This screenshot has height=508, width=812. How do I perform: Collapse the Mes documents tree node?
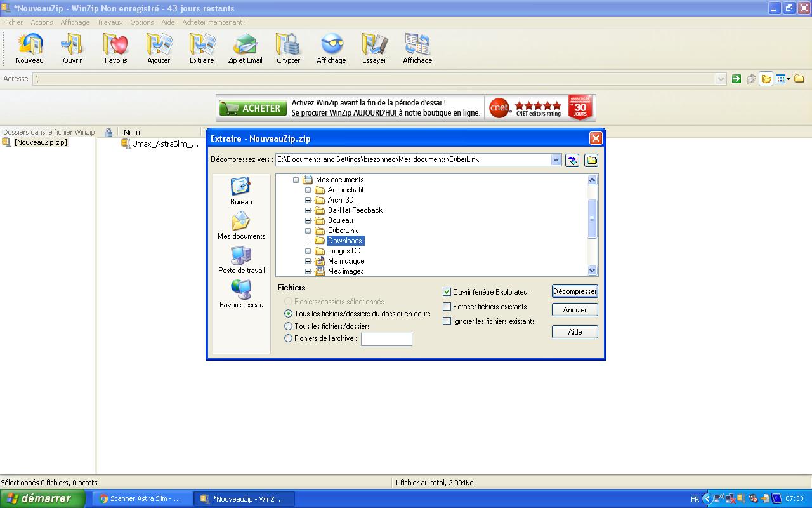pyautogui.click(x=296, y=180)
